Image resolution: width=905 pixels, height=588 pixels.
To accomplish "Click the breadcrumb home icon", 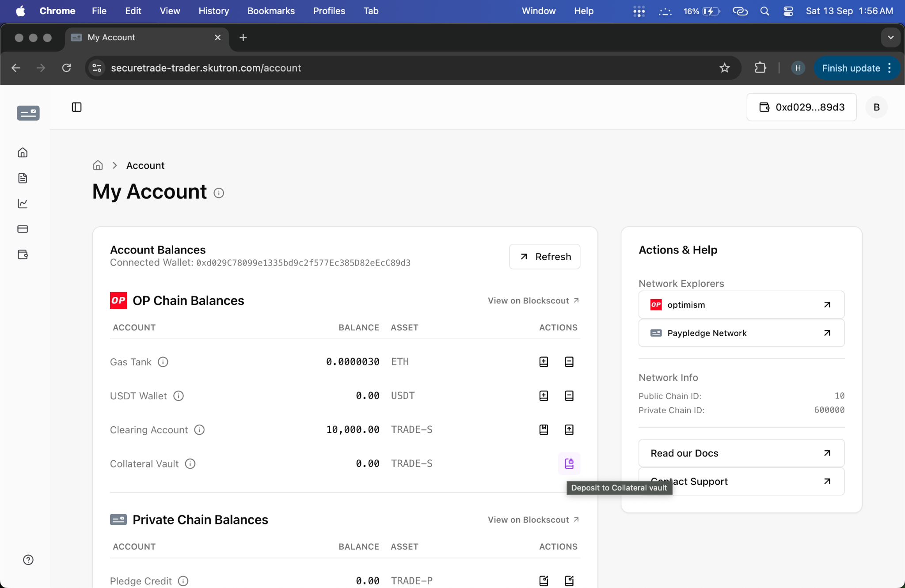I will (98, 165).
